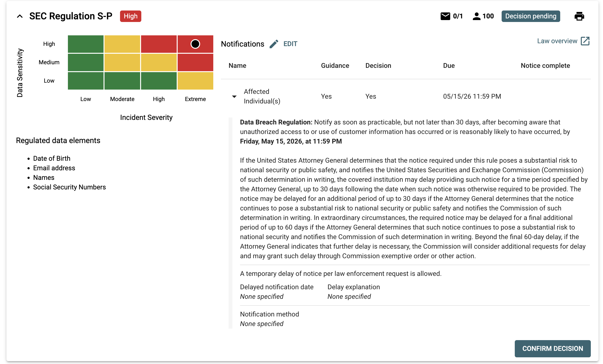
Task: Open the Law overview link
Action: point(557,41)
